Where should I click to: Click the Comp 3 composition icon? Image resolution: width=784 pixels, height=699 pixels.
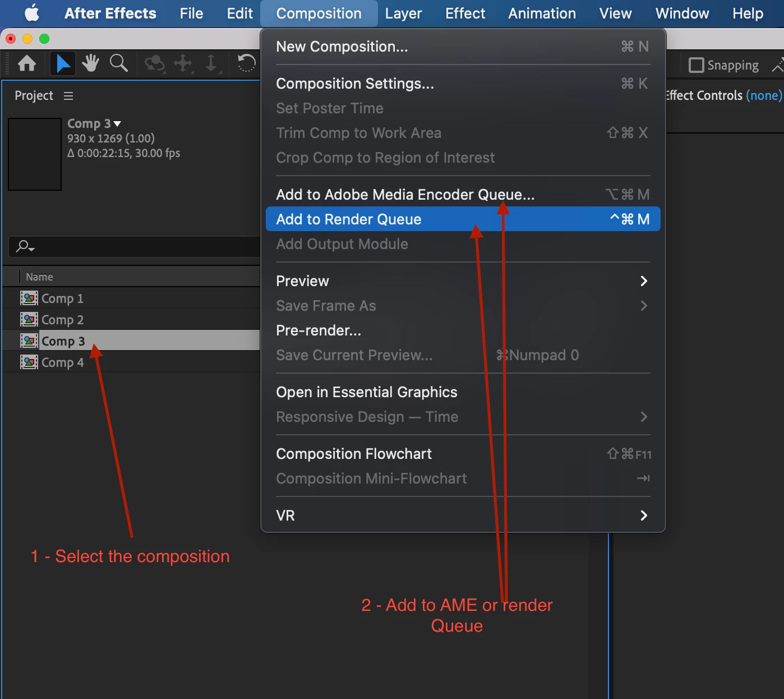click(x=29, y=341)
